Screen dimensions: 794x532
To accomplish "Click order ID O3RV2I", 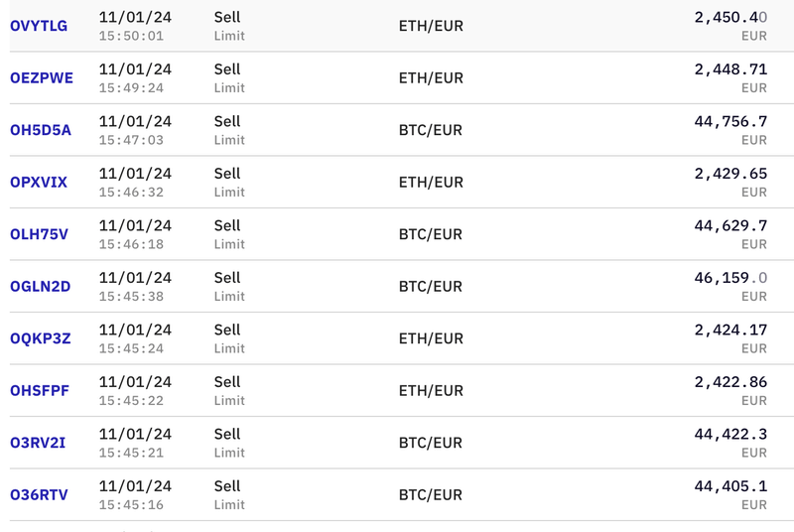I will pos(38,443).
